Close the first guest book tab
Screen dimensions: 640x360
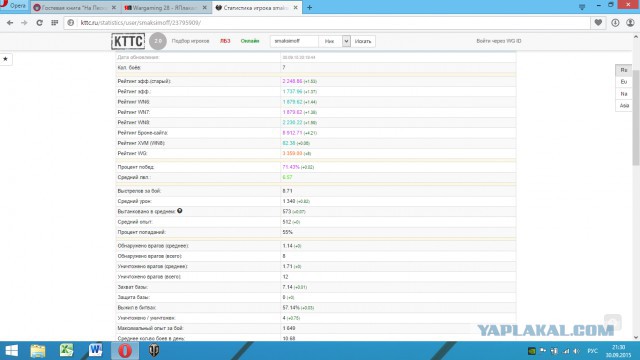click(x=113, y=8)
